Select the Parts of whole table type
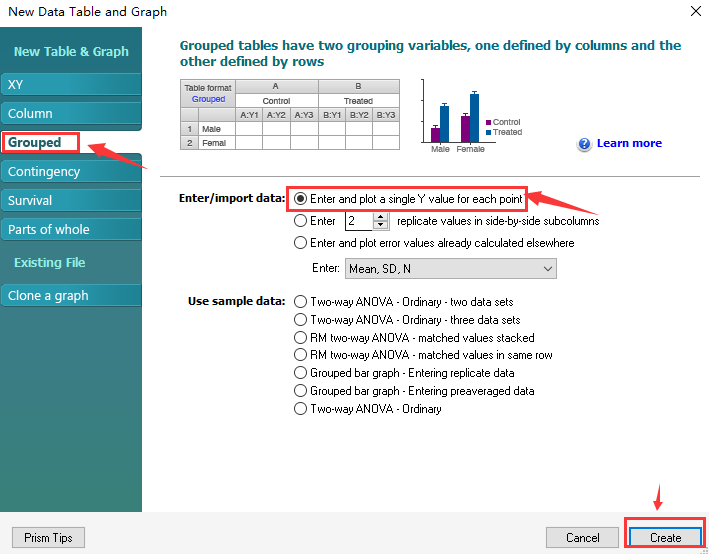Screen dimensions: 709x554 pyautogui.click(x=71, y=229)
